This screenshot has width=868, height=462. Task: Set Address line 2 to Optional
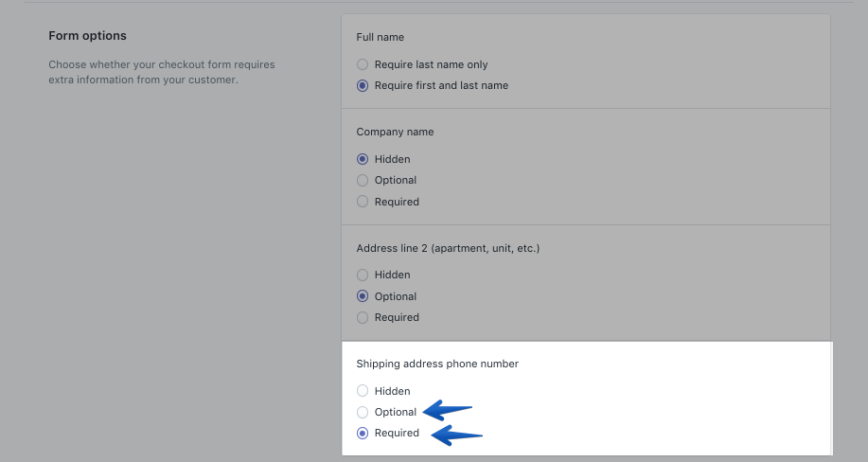click(x=363, y=296)
